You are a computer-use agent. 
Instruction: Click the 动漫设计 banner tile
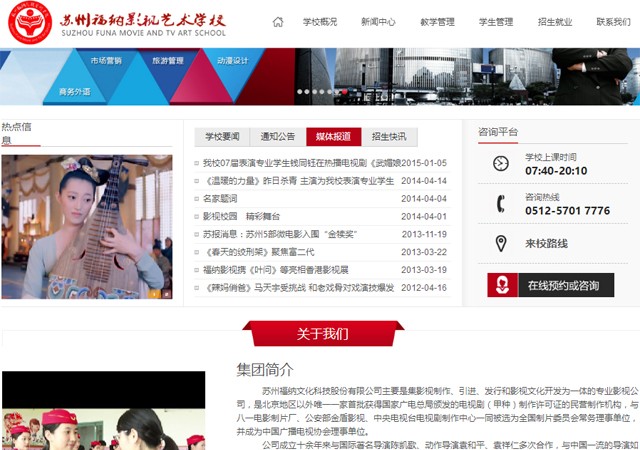coord(232,61)
